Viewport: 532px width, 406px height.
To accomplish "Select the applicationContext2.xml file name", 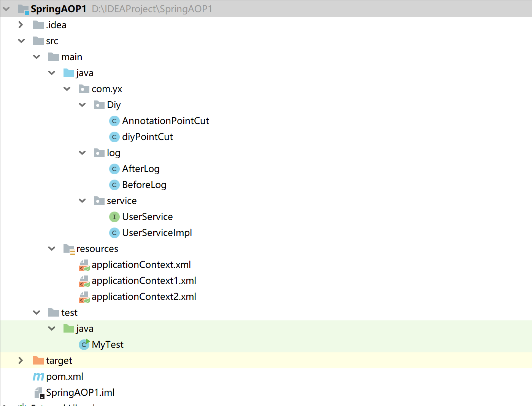I will 144,297.
